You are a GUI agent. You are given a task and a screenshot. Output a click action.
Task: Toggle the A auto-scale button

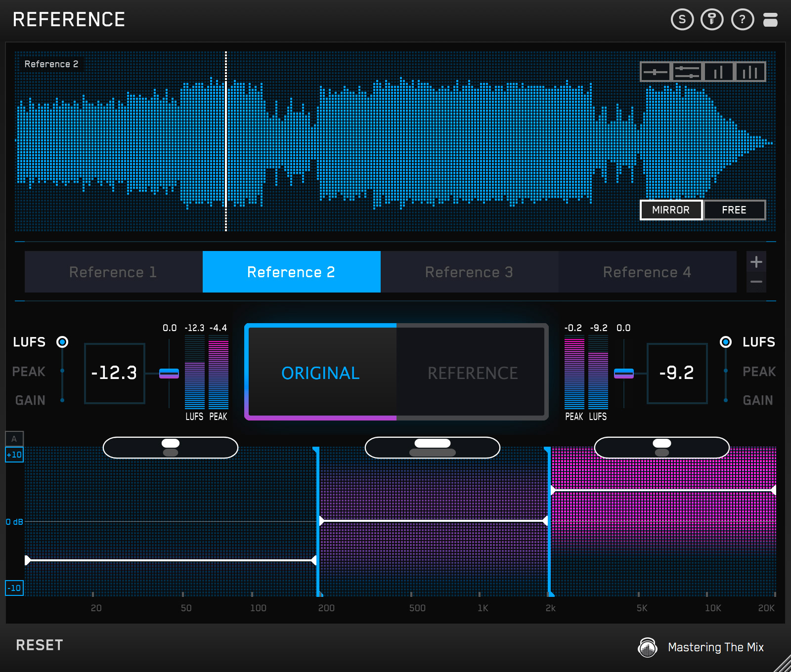pyautogui.click(x=14, y=439)
